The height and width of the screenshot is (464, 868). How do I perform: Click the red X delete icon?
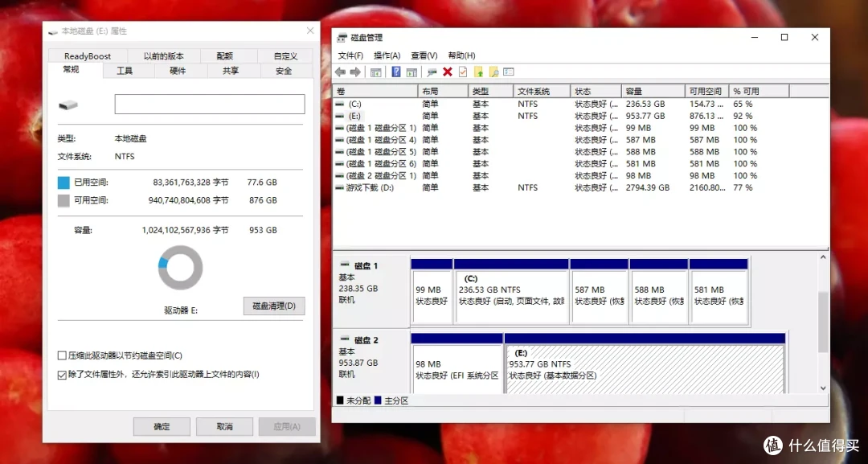pos(448,72)
